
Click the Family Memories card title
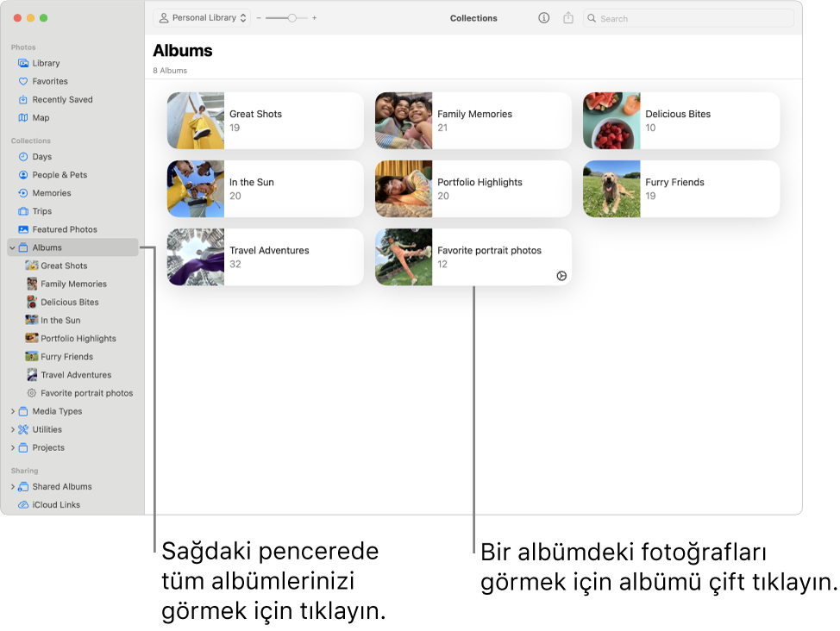(474, 114)
